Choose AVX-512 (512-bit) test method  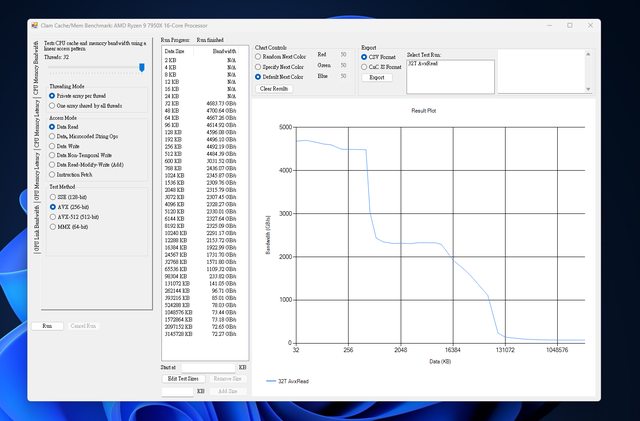(52, 217)
